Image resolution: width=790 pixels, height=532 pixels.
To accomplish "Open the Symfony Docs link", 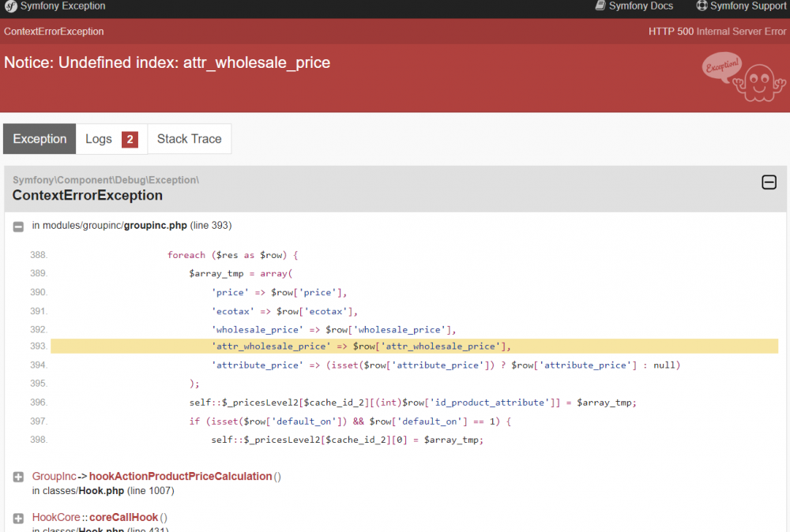I will 634,6.
